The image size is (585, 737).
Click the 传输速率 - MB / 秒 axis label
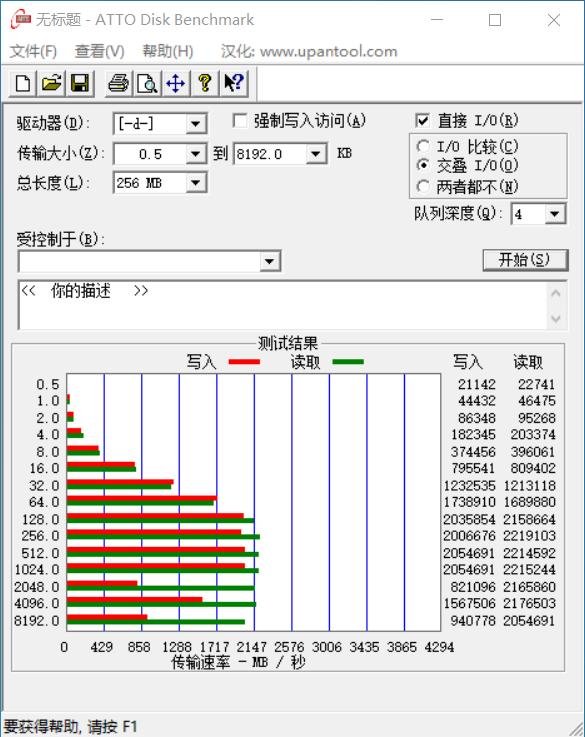pyautogui.click(x=238, y=662)
